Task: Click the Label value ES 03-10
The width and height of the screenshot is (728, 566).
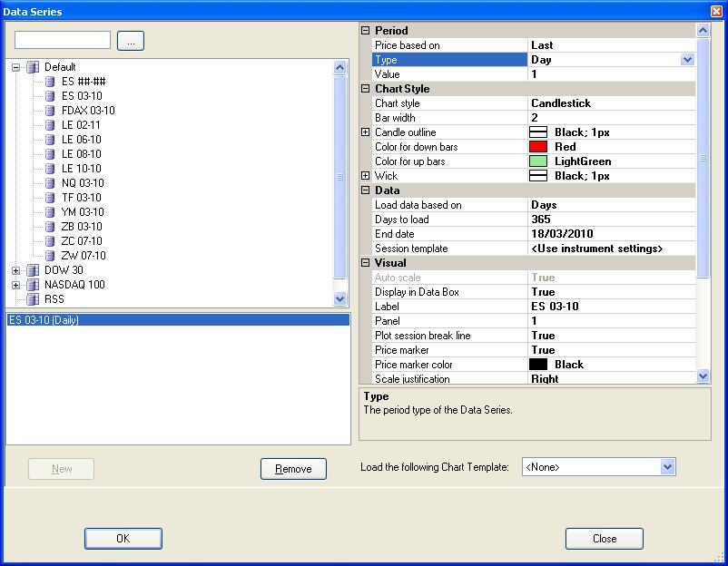Action: 612,307
